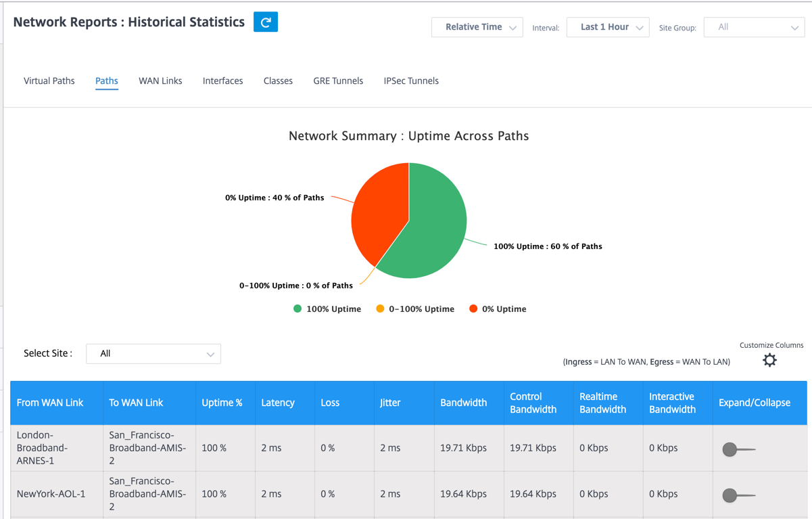Open the Site Group dropdown
This screenshot has width=812, height=519.
(x=754, y=27)
